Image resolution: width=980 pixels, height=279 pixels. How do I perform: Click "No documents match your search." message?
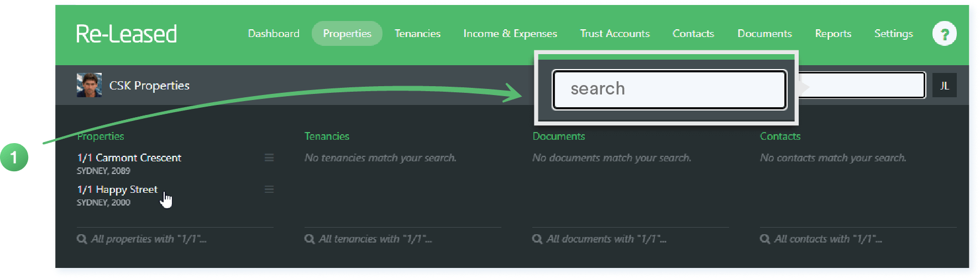[612, 157]
